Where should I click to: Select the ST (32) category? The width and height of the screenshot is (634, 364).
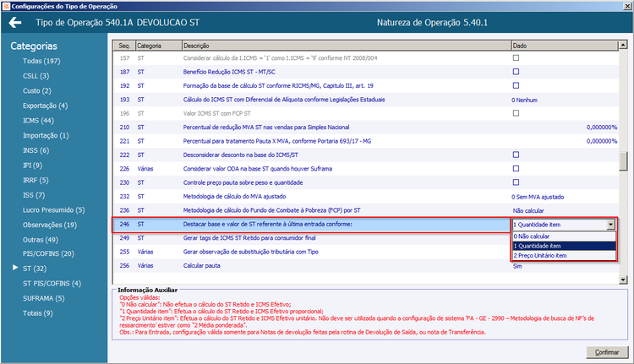tap(35, 269)
